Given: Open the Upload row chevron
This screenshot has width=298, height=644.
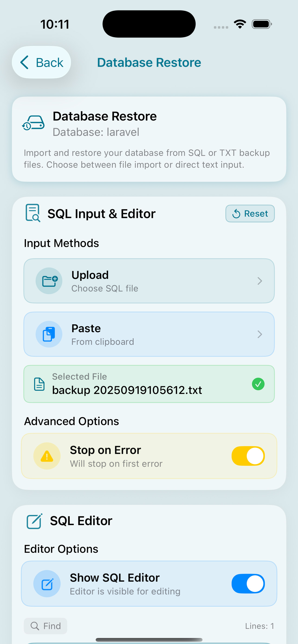Looking at the screenshot, I should coord(260,281).
